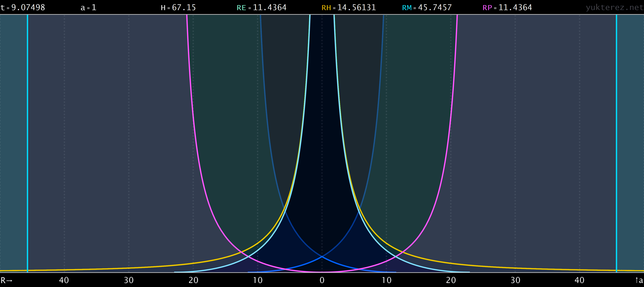Click the RE = 11.4364 readout

pos(261,8)
